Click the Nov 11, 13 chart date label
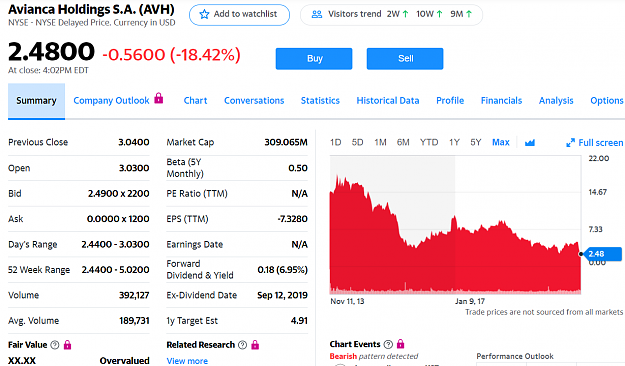Viewport: 625px width, 366px height. click(347, 301)
